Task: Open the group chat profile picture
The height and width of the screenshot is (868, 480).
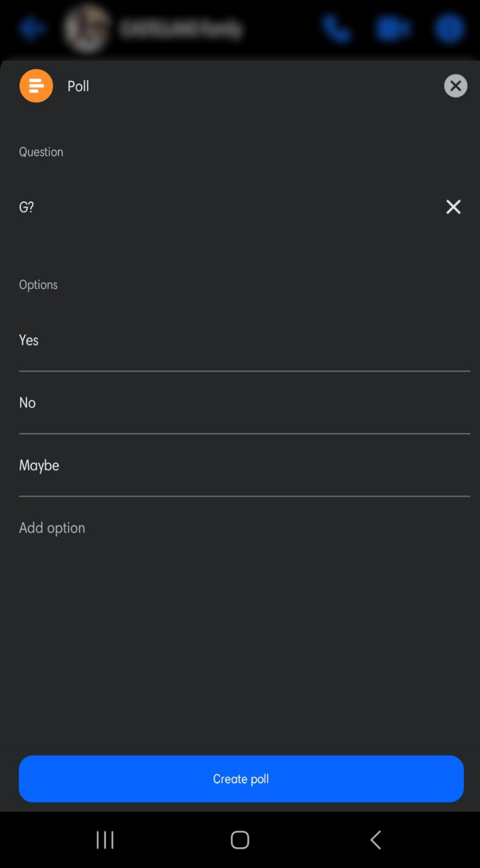Action: click(x=87, y=28)
